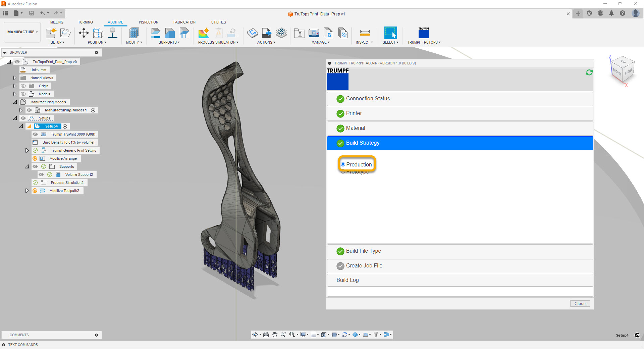Click the Process Simulation icon in toolbar

(204, 33)
